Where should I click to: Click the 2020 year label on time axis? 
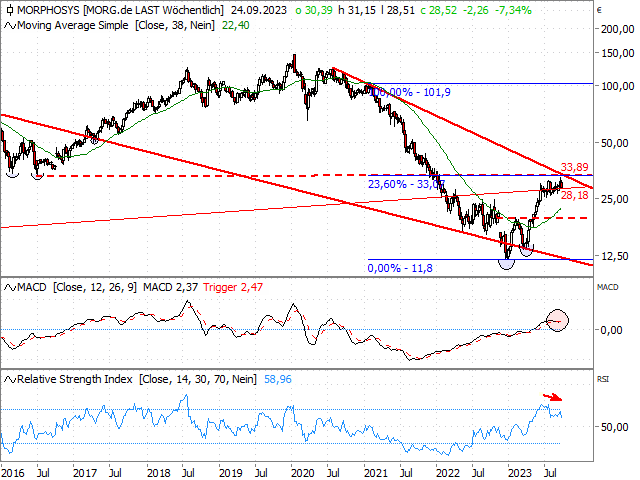[x=302, y=473]
